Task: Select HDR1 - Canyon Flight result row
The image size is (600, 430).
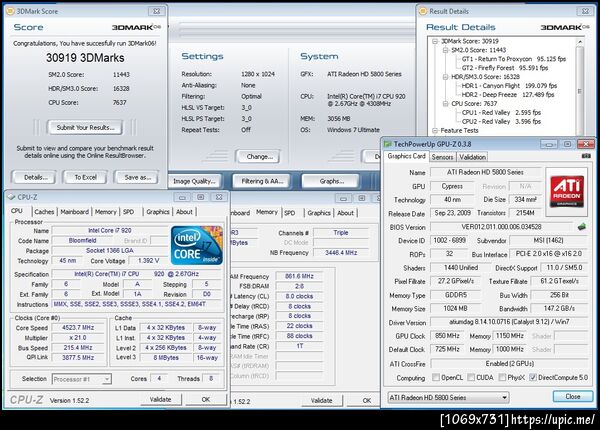Action: [x=509, y=86]
